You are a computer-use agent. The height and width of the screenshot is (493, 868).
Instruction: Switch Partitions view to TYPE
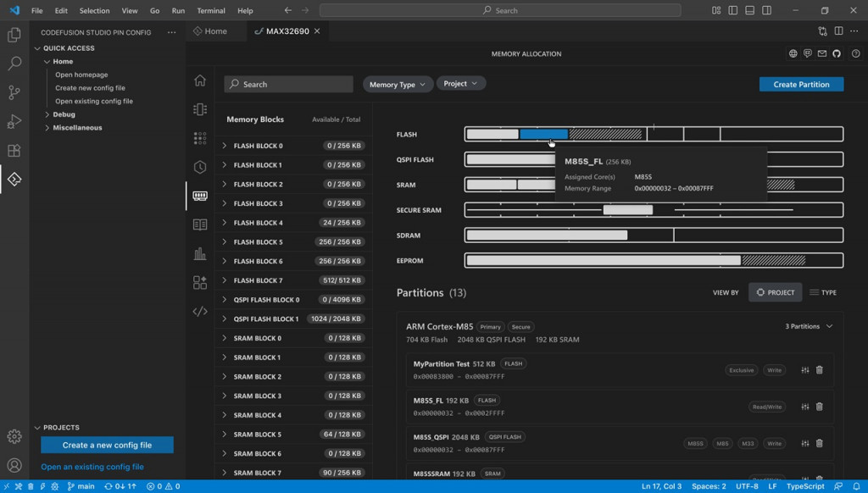point(822,291)
